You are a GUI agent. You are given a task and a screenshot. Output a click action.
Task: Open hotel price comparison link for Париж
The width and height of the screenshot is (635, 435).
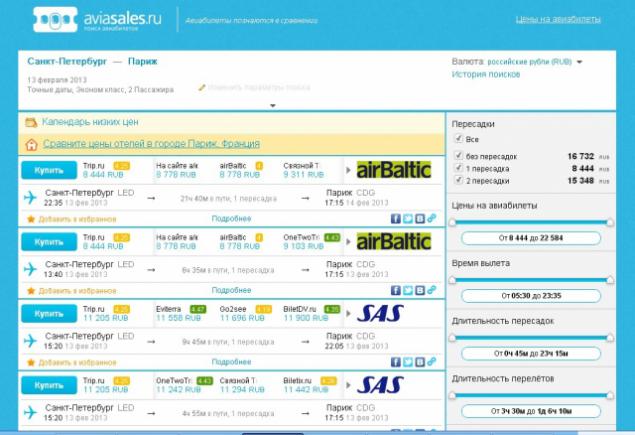click(151, 144)
